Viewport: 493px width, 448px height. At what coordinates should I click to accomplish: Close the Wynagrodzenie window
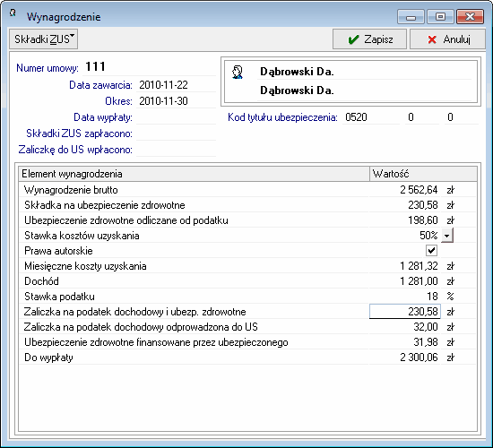pyautogui.click(x=470, y=17)
